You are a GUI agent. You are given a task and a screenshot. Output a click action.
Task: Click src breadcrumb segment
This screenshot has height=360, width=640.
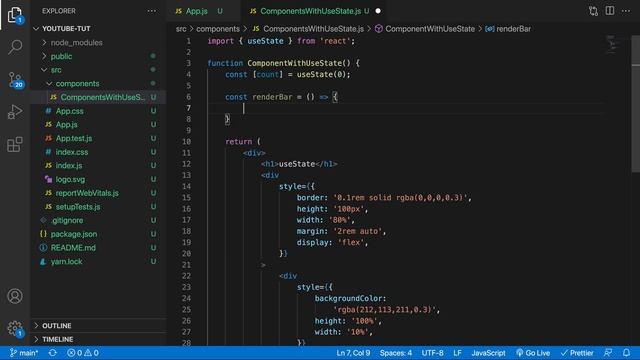pos(181,29)
